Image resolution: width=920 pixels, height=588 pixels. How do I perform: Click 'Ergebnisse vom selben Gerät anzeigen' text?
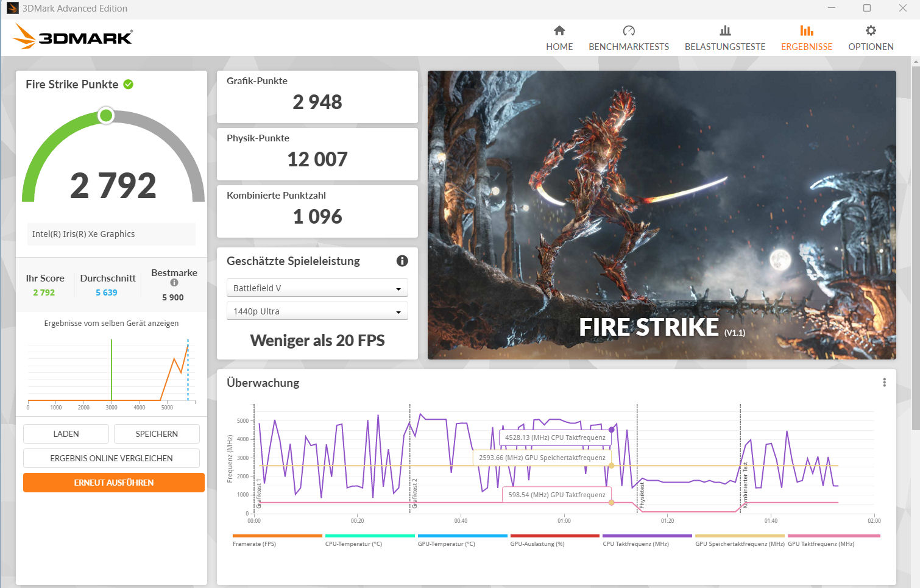click(111, 324)
